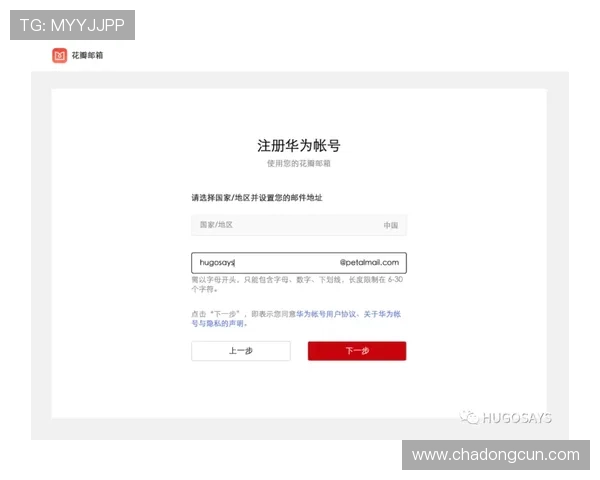Click the 花瓣邮箱 brand name text
This screenshot has height=480, width=600.
point(87,56)
